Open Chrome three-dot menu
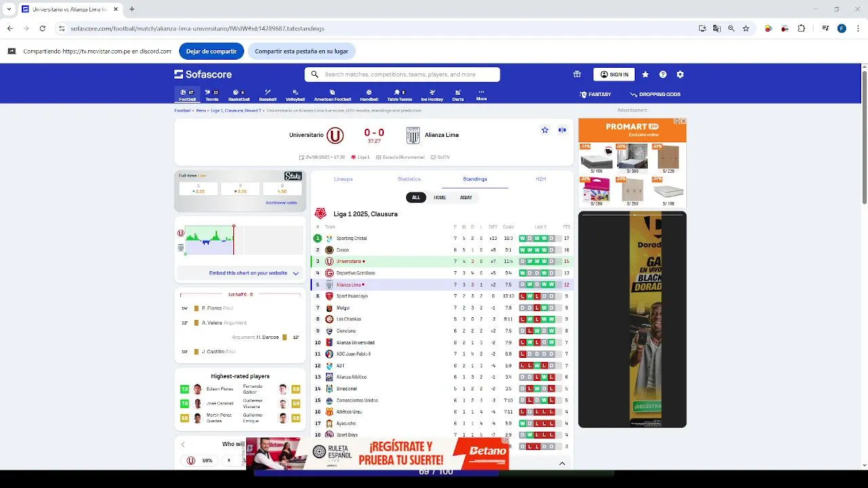 coord(858,28)
